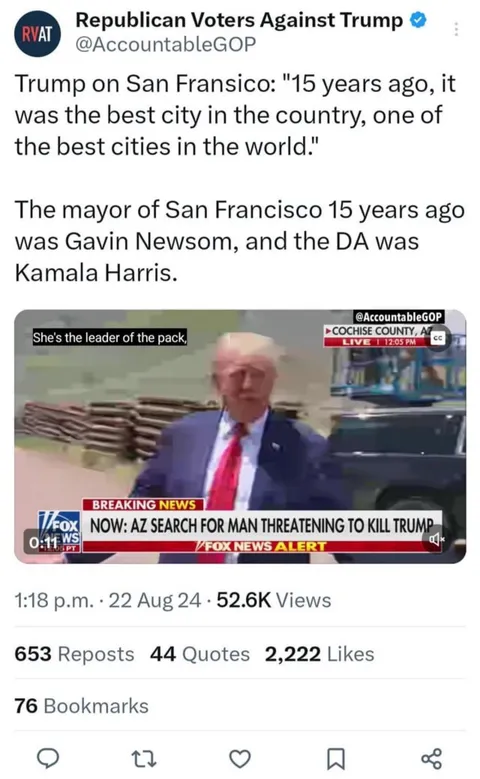Open the reply comment icon
The height and width of the screenshot is (779, 480).
49,758
